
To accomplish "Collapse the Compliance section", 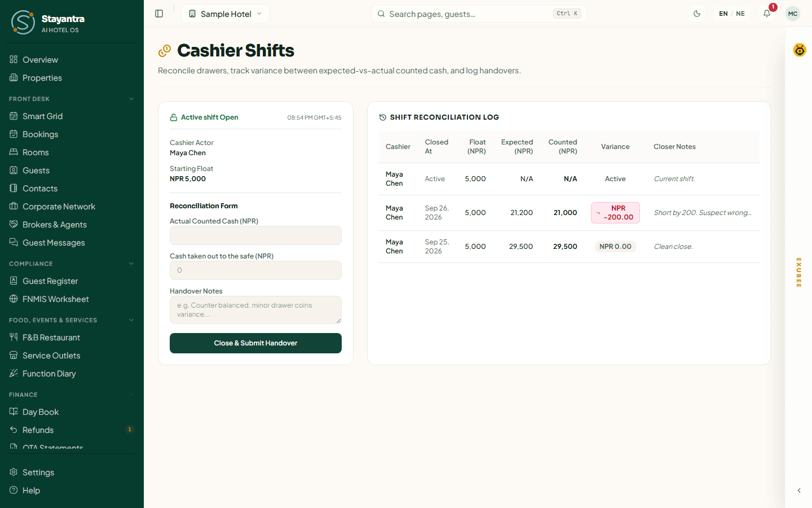I will 131,264.
